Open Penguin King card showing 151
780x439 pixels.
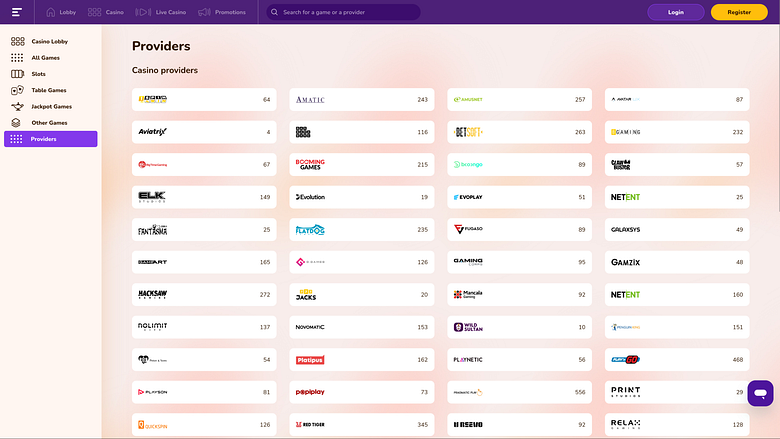pos(677,327)
